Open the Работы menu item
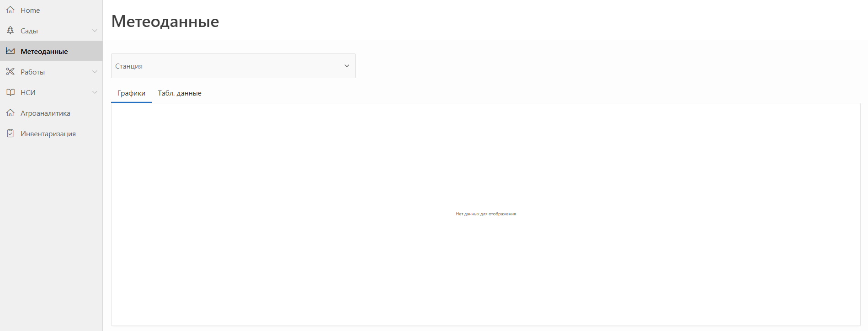This screenshot has height=331, width=868. [51, 72]
